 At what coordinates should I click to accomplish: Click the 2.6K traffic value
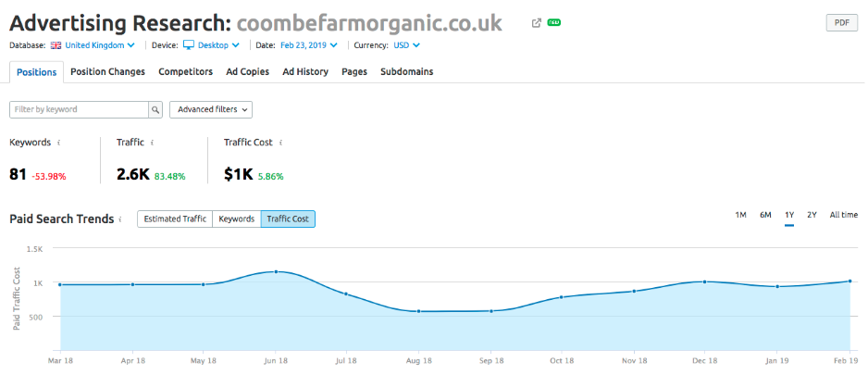(x=133, y=174)
